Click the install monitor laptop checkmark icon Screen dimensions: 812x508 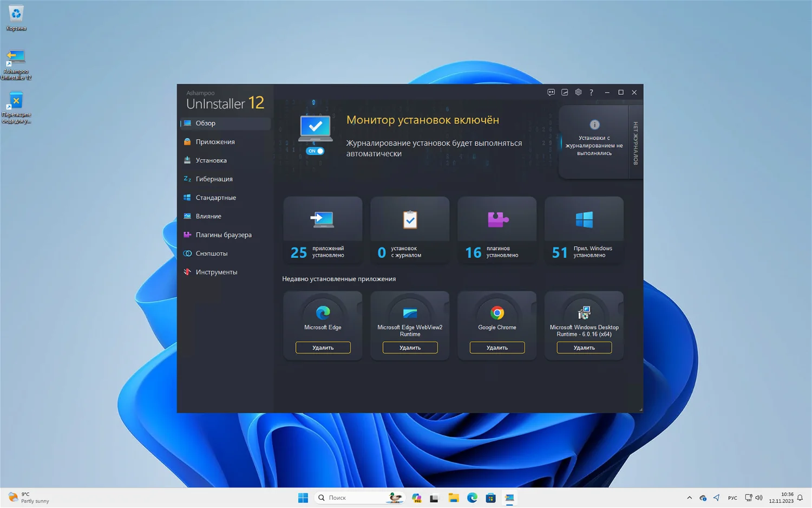point(316,128)
